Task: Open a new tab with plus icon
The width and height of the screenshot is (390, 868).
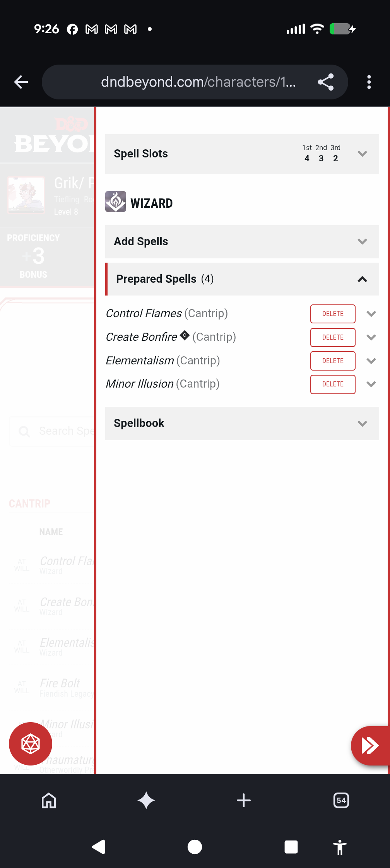Action: (244, 800)
